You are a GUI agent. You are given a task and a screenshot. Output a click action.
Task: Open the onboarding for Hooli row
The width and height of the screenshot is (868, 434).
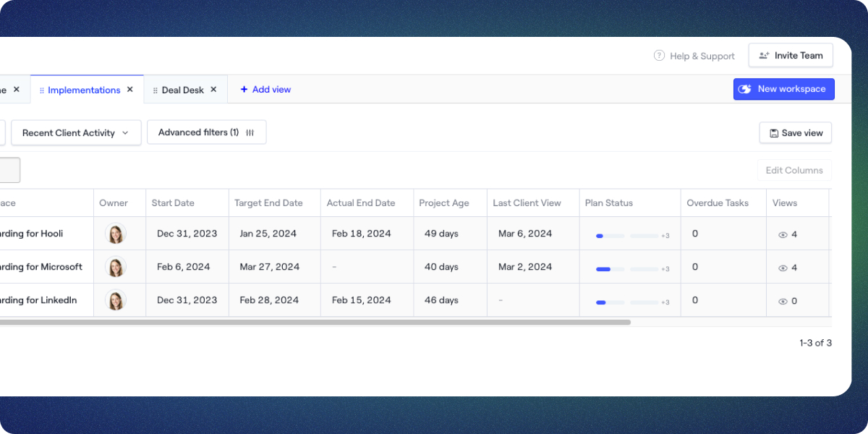coord(31,234)
